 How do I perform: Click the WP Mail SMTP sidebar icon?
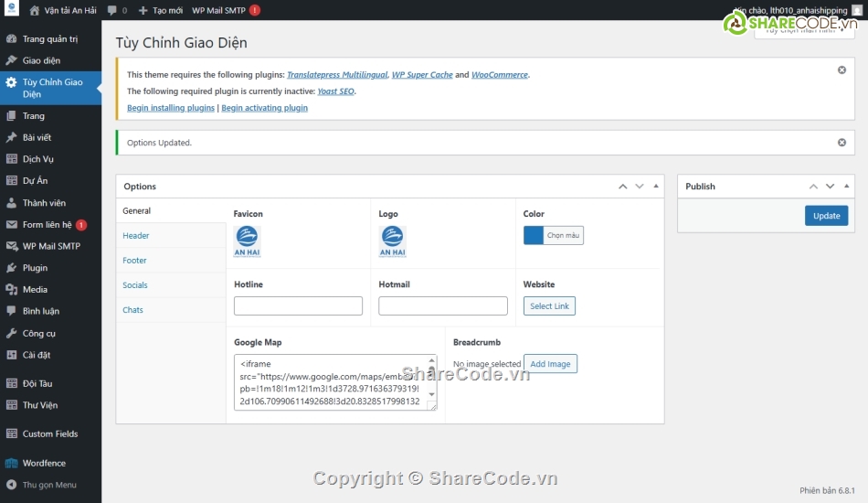click(x=11, y=246)
